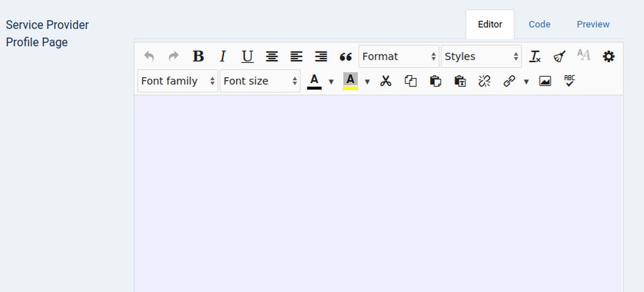Open the Font family dropdown
The width and height of the screenshot is (644, 292).
coord(177,81)
